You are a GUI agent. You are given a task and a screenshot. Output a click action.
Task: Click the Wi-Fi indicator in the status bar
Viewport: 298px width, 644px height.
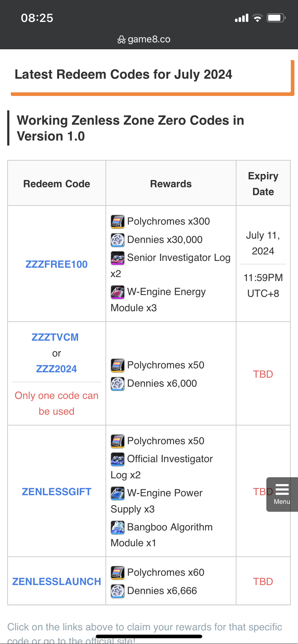pos(258,18)
